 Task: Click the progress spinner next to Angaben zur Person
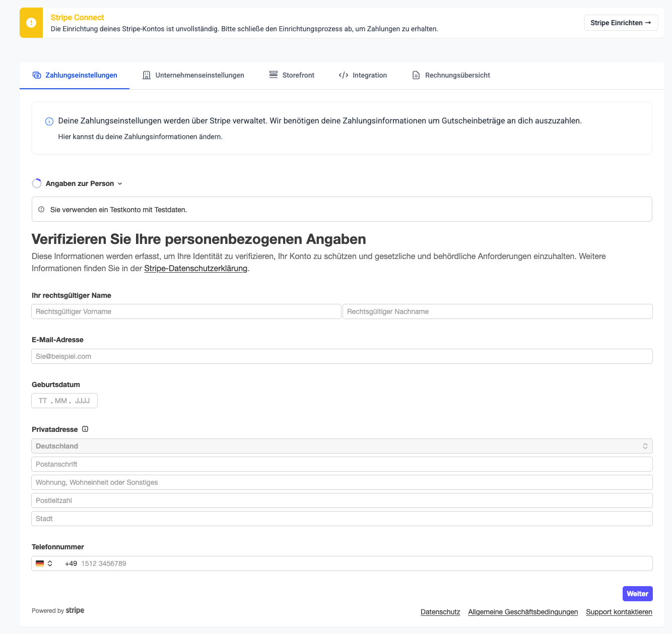[x=37, y=183]
